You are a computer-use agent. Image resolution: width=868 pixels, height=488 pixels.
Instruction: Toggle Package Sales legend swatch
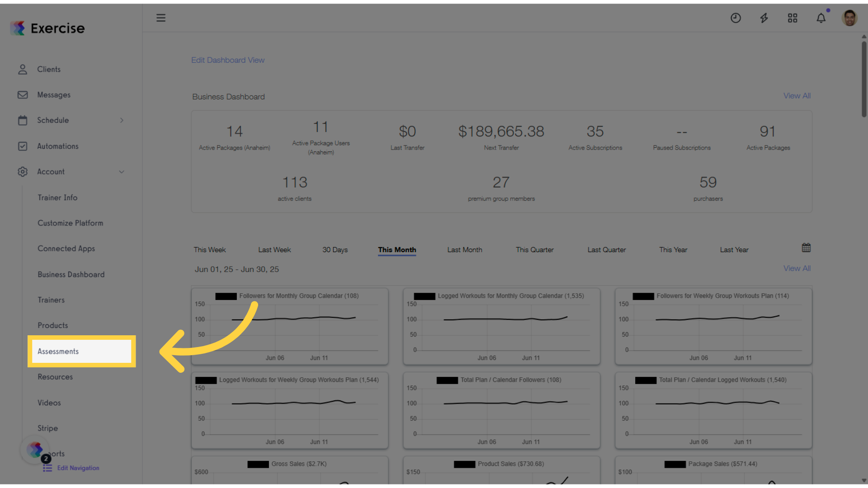point(675,465)
